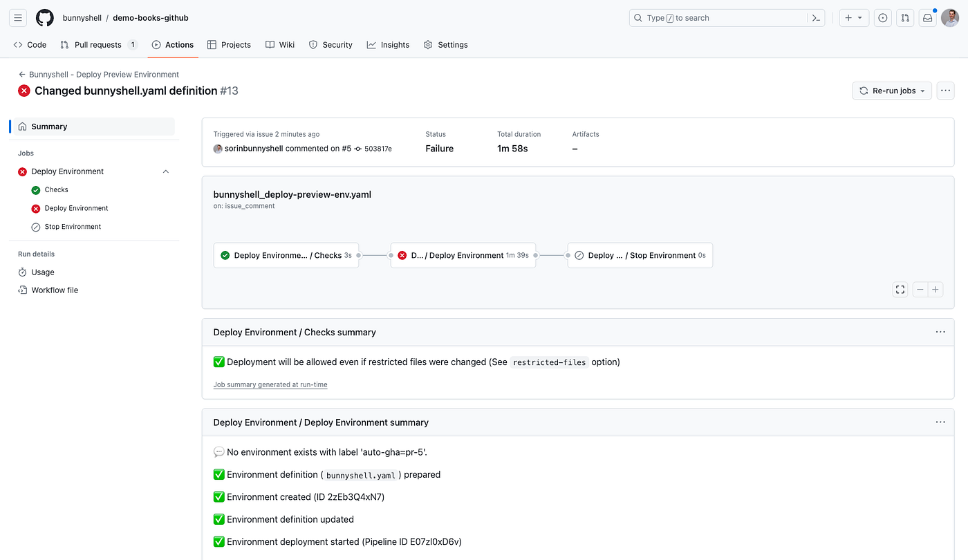Click the Checks job node in graph
The image size is (968, 560).
pos(286,255)
